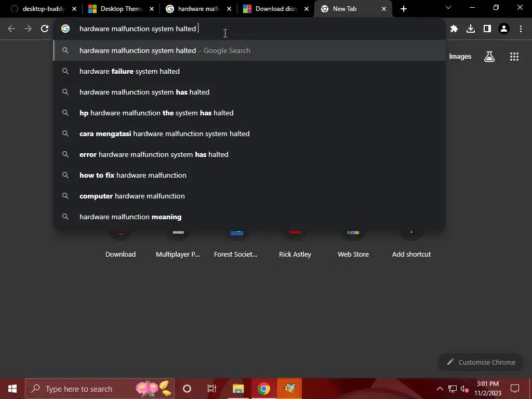This screenshot has height=399, width=532.
Task: Click the browser forward arrow
Action: (x=28, y=29)
